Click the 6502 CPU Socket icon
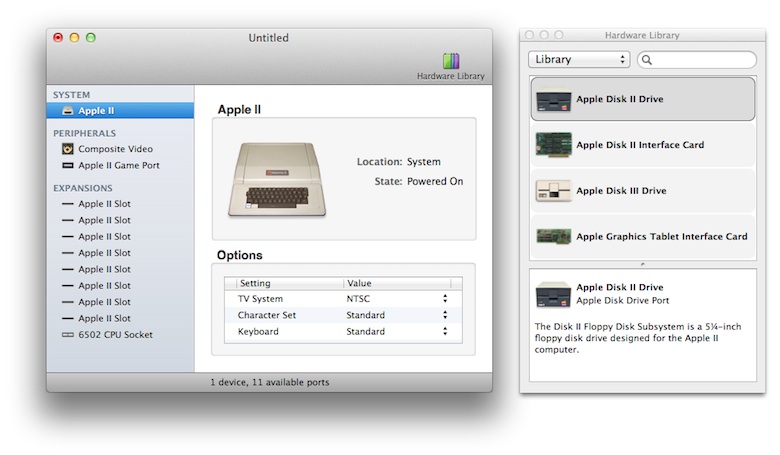The image size is (780, 455). pos(68,335)
